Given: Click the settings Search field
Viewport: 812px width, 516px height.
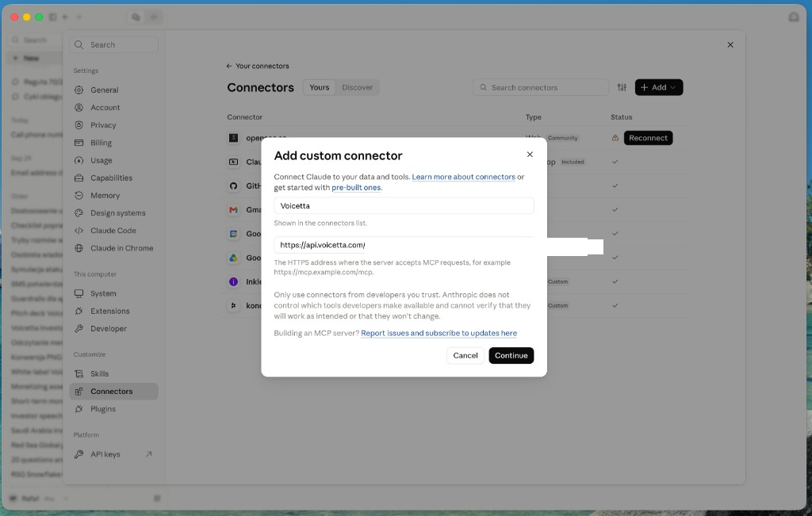Looking at the screenshot, I should 113,45.
